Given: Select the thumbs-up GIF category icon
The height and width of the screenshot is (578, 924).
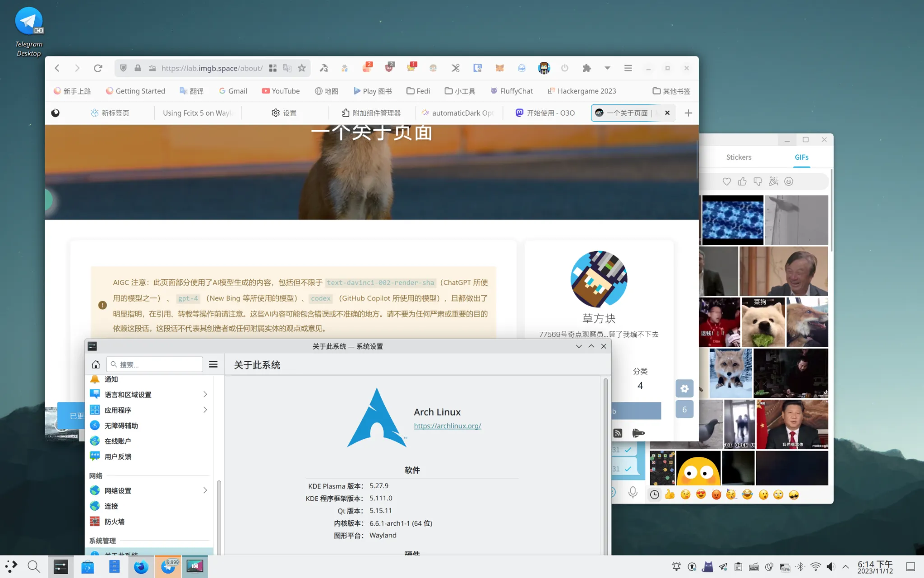Looking at the screenshot, I should [x=742, y=182].
